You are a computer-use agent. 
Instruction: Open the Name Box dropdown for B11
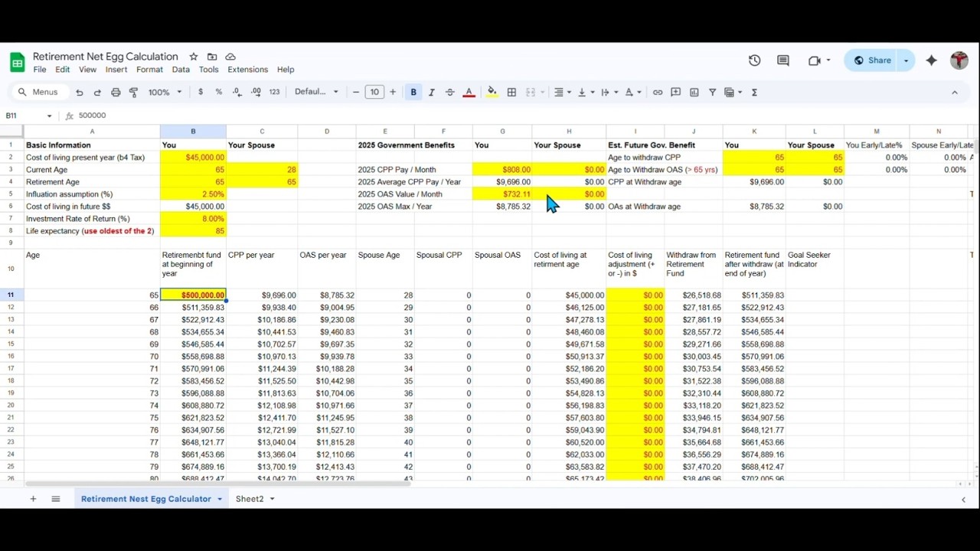[x=50, y=116]
